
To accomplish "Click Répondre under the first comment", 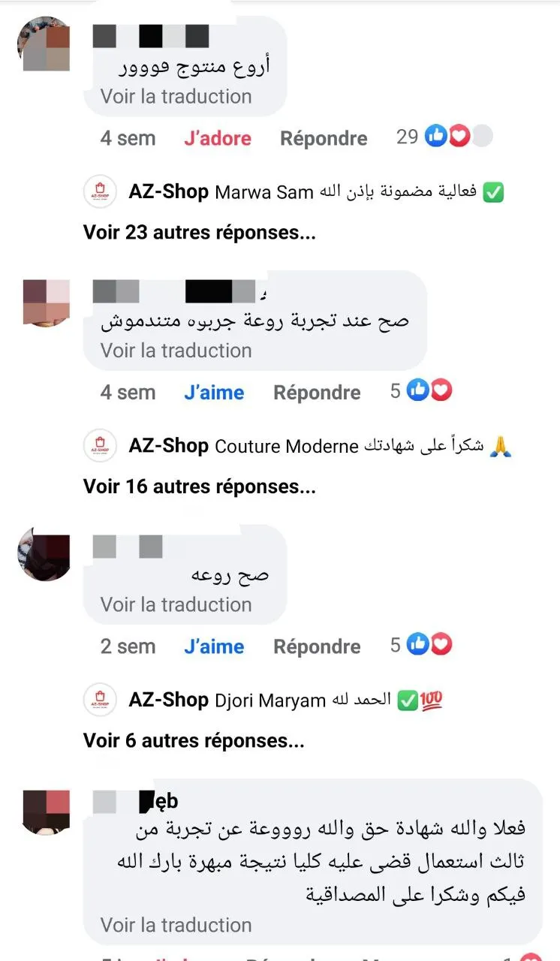I will point(324,138).
